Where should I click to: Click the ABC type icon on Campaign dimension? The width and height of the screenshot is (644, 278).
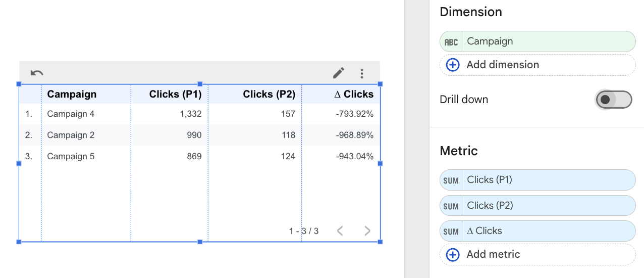[x=451, y=42]
